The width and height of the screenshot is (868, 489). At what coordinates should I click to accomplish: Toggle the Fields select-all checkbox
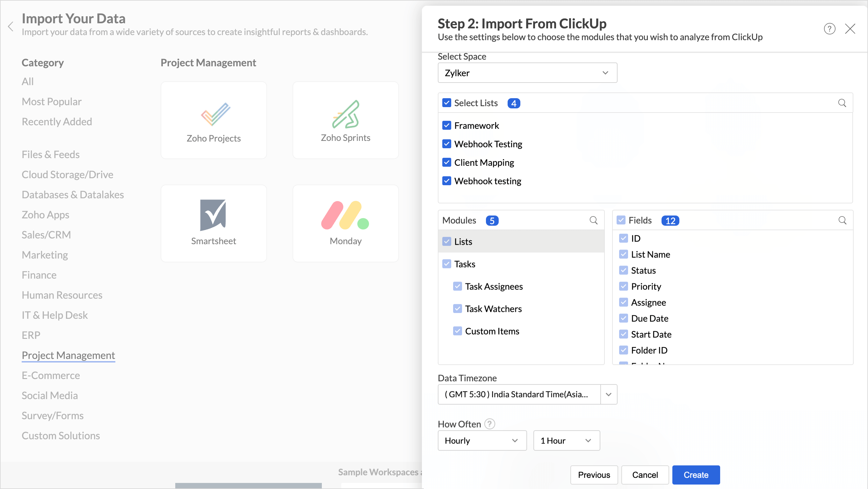[621, 220]
